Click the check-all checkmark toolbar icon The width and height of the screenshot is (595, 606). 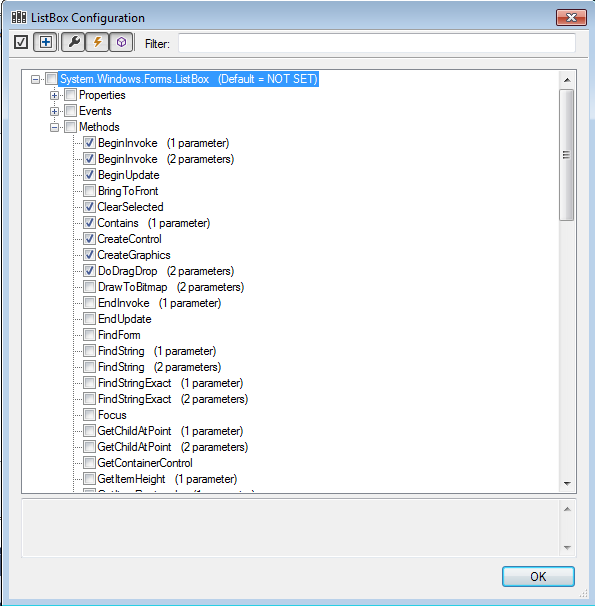tap(21, 42)
